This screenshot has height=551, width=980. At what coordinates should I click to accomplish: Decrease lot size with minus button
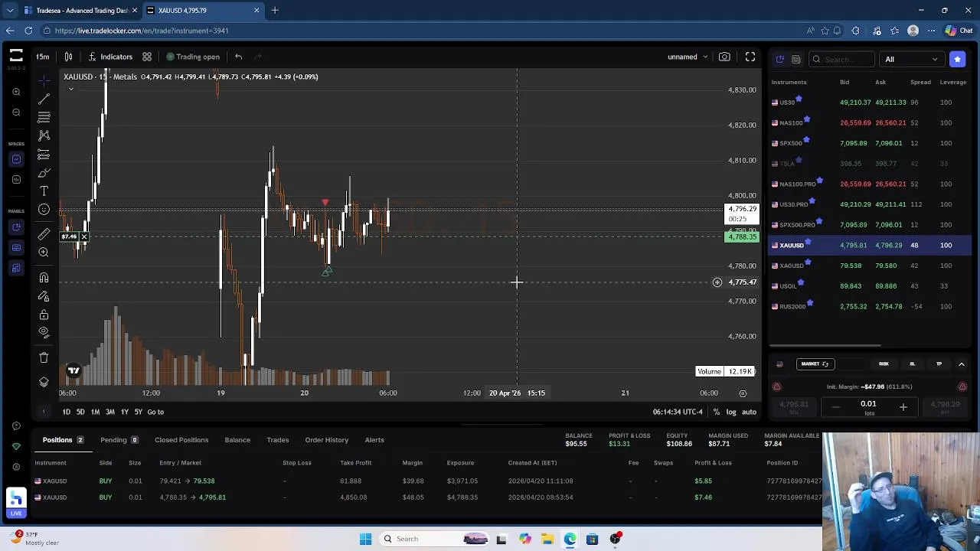(x=835, y=407)
